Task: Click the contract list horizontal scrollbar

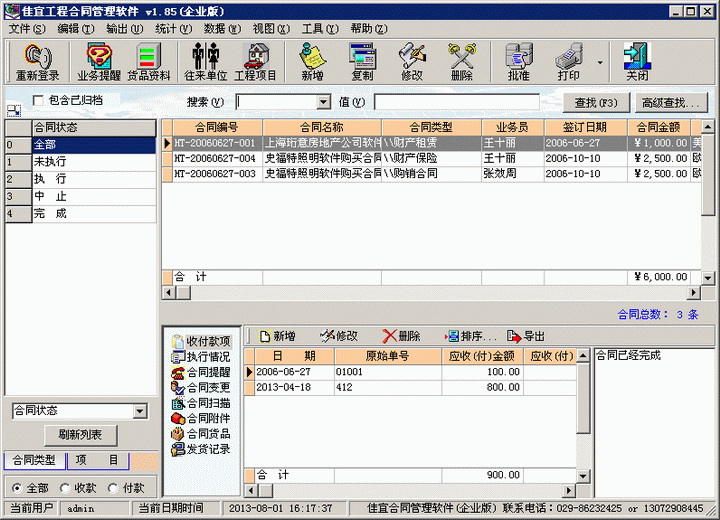Action: click(430, 292)
